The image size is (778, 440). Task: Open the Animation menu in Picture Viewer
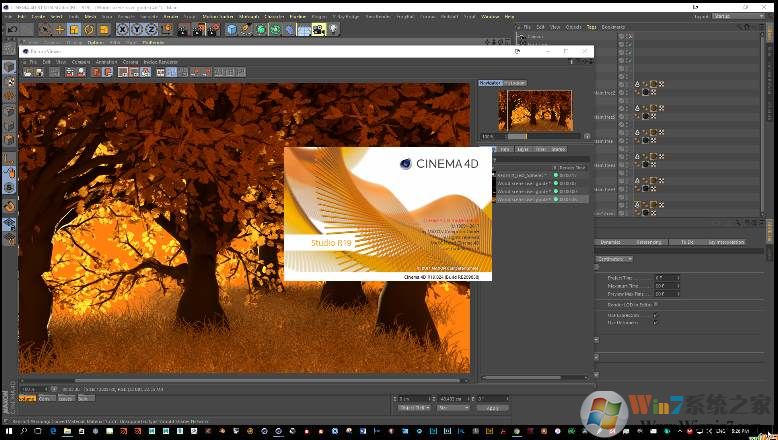tap(106, 62)
